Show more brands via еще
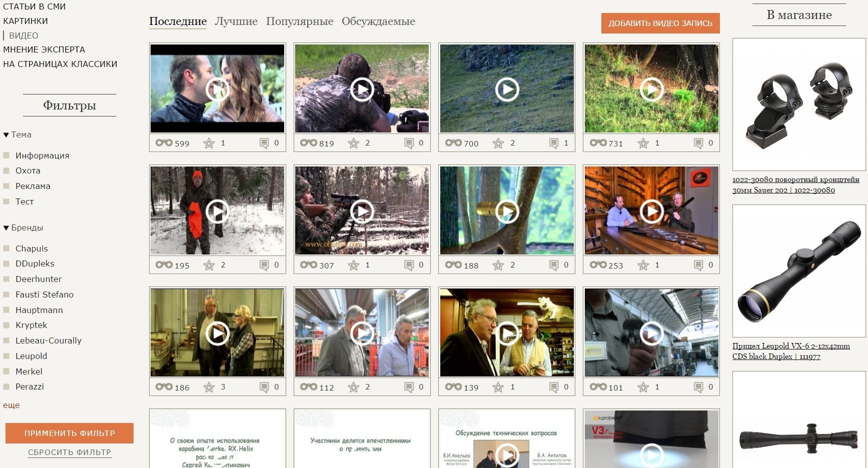Screen dimensions: 868x468 (x=12, y=405)
